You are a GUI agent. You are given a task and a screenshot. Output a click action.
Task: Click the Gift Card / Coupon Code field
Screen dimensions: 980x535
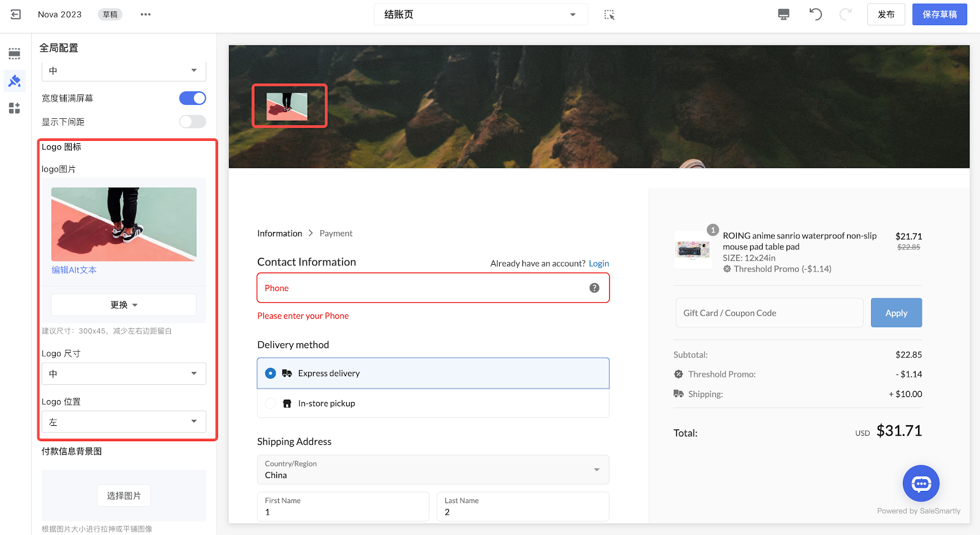pos(769,313)
